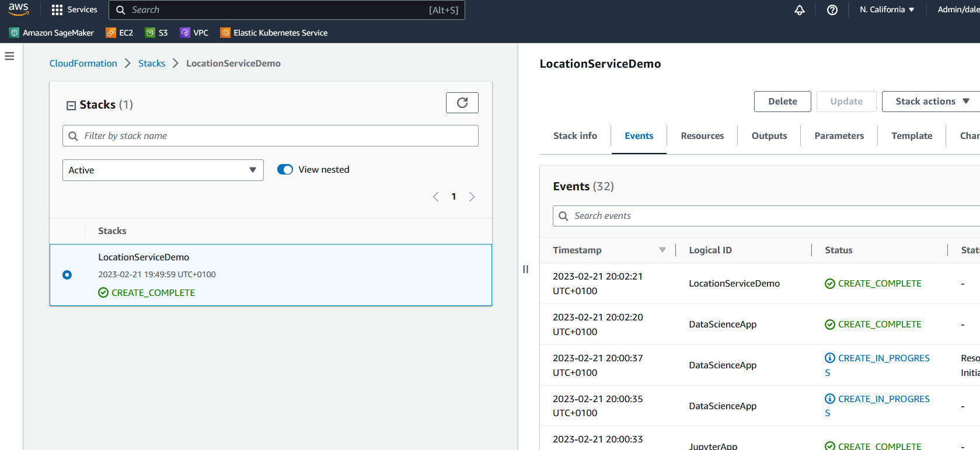Open the Active status filter dropdown
The width and height of the screenshot is (980, 450).
tap(163, 170)
